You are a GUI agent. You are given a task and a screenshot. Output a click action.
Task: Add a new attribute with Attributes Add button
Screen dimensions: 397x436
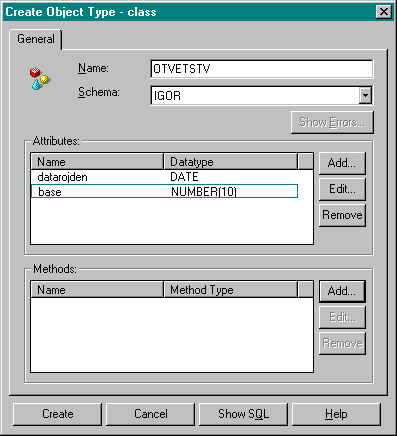click(342, 163)
